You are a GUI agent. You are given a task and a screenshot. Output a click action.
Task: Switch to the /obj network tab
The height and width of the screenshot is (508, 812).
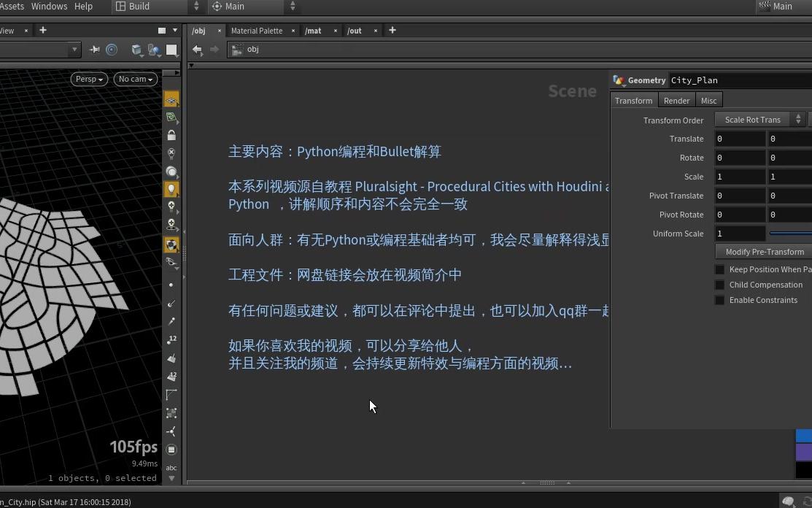click(198, 31)
